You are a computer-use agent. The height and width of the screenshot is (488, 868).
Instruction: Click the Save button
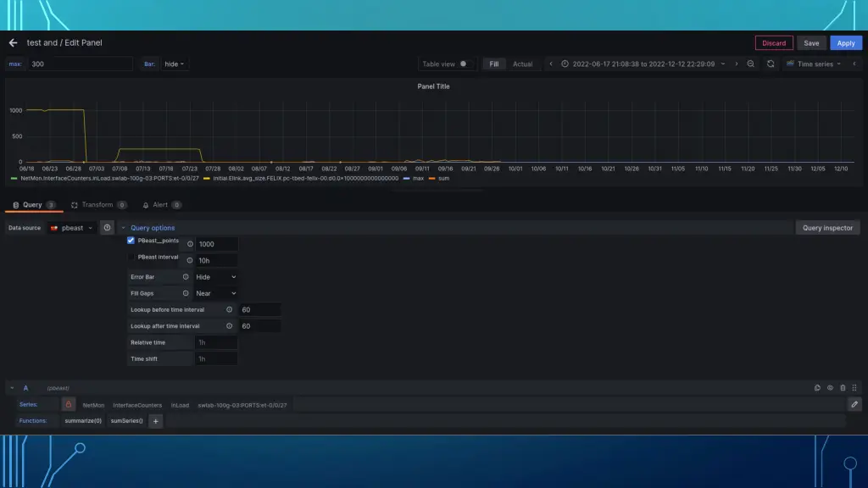(811, 43)
